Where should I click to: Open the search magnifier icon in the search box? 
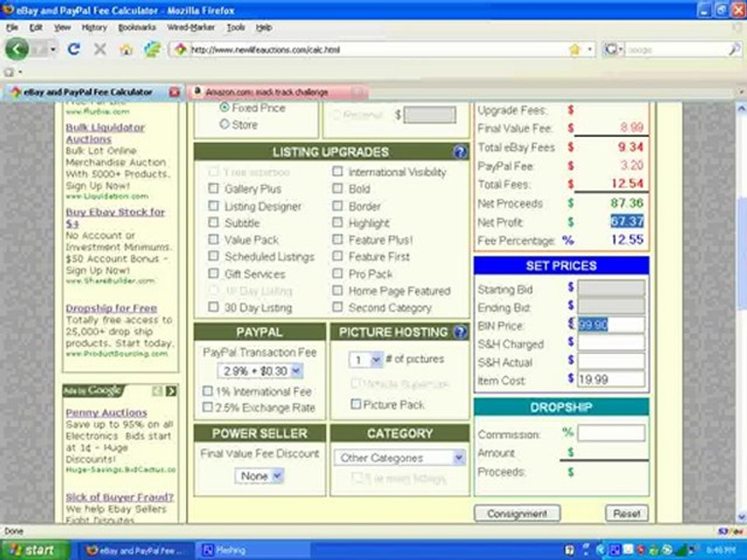point(734,49)
